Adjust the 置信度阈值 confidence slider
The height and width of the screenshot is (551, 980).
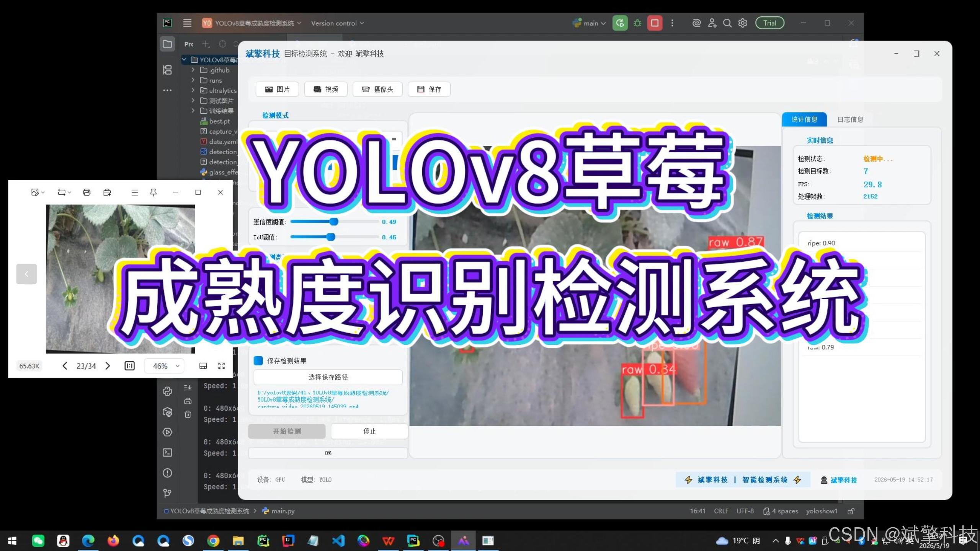[334, 222]
